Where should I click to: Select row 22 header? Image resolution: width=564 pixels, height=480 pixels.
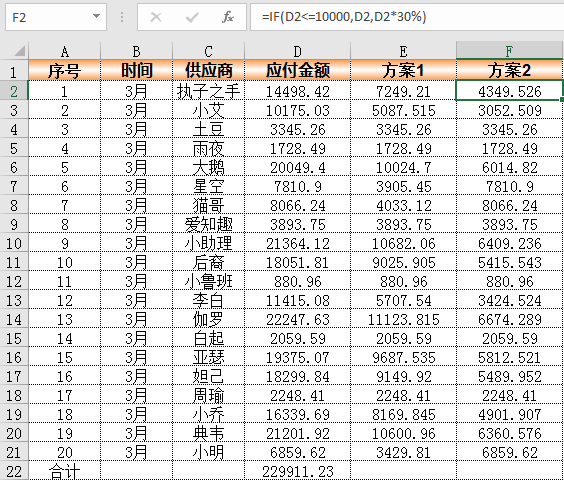click(x=14, y=471)
